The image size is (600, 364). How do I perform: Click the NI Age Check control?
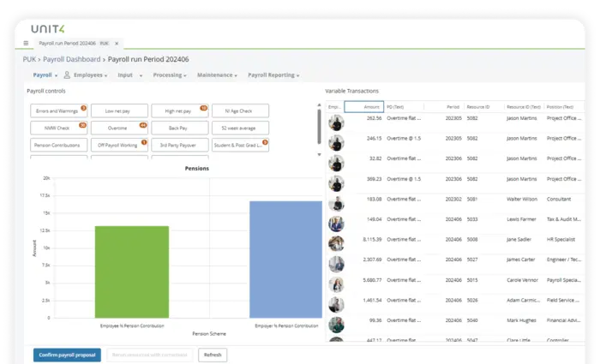tap(240, 110)
